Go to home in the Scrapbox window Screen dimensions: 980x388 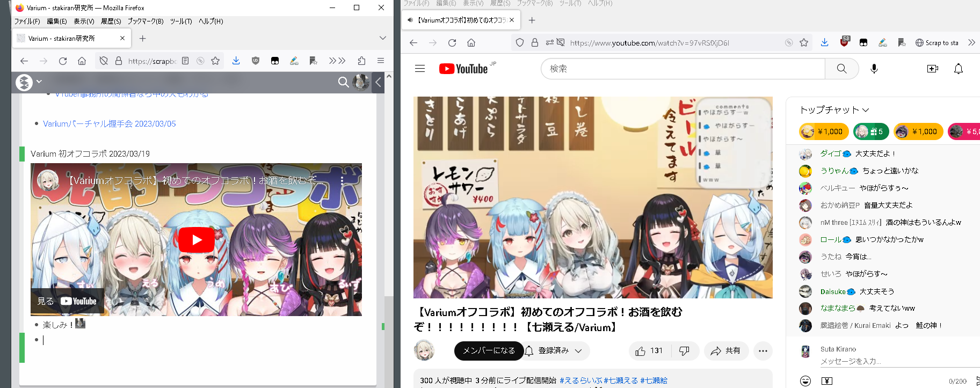[82, 61]
